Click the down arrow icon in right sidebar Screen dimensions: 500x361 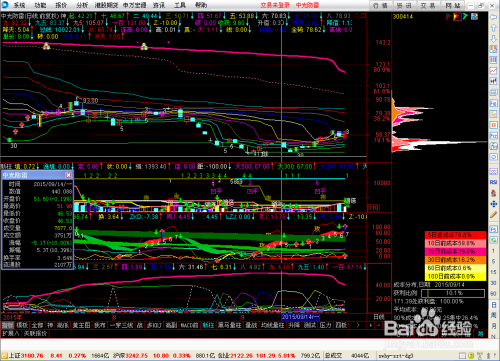494,39
